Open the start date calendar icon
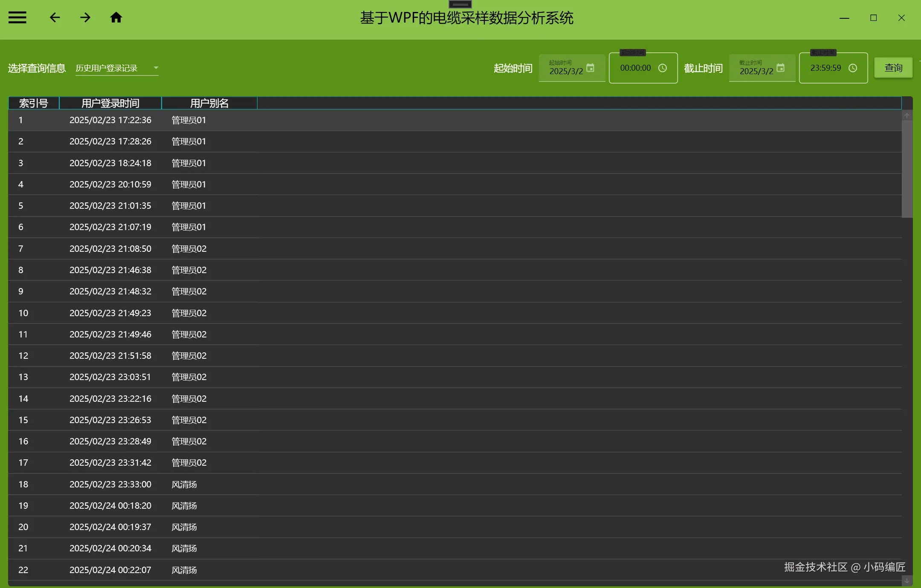The image size is (921, 588). (590, 68)
